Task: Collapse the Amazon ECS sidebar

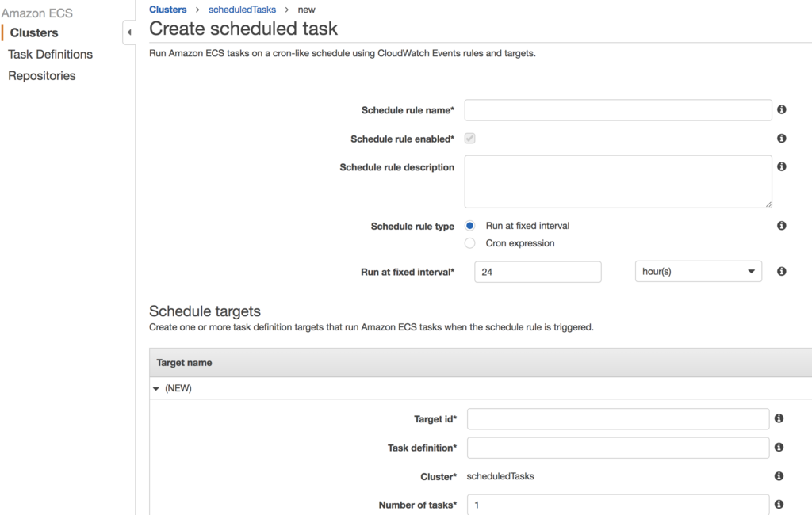Action: [x=129, y=32]
